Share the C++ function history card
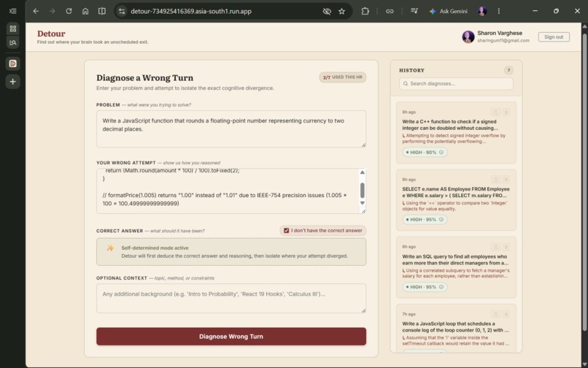Screen dimensions: 588x368 (x=495, y=112)
